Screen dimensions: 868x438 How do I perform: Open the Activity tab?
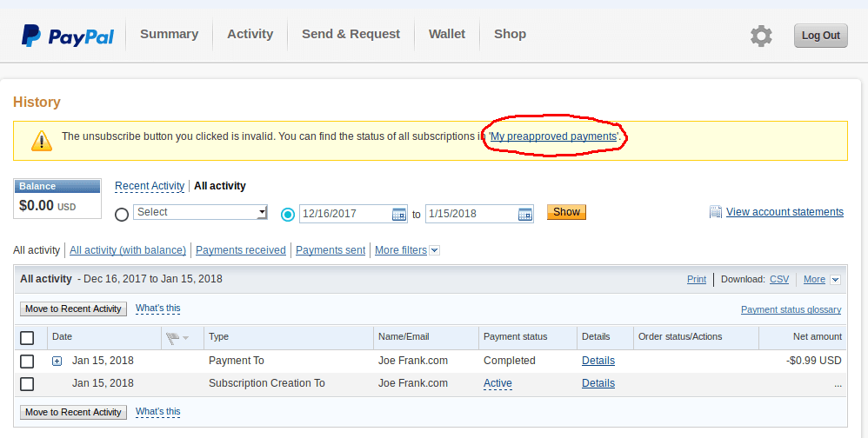click(250, 34)
